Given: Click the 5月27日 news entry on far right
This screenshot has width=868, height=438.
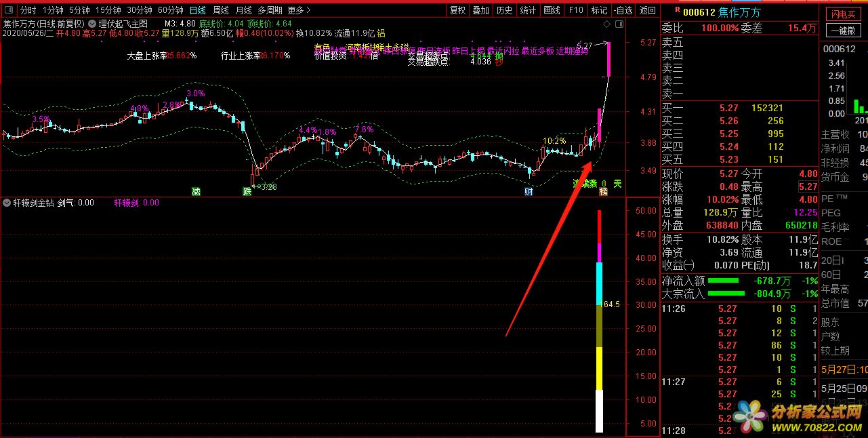Looking at the screenshot, I should pyautogui.click(x=844, y=370).
